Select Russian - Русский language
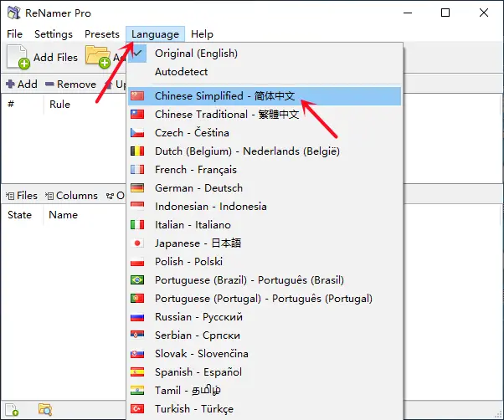 (x=265, y=317)
